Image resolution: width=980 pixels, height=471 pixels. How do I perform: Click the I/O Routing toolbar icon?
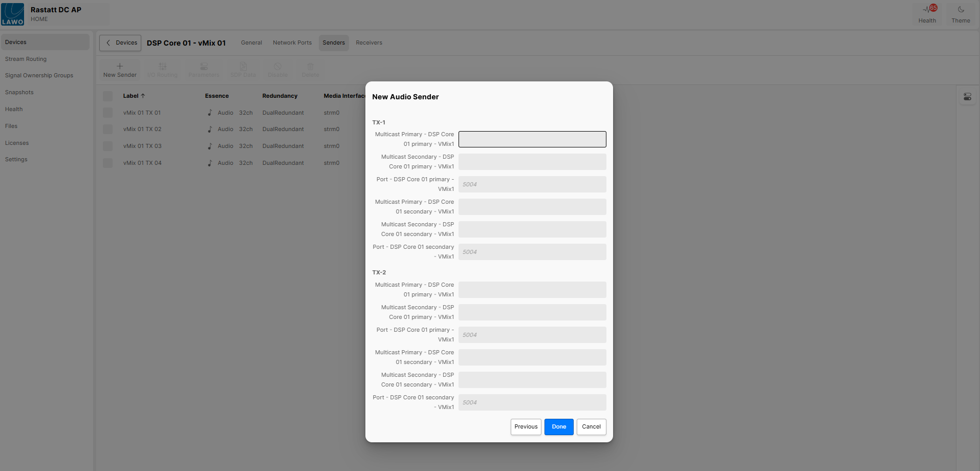click(162, 67)
